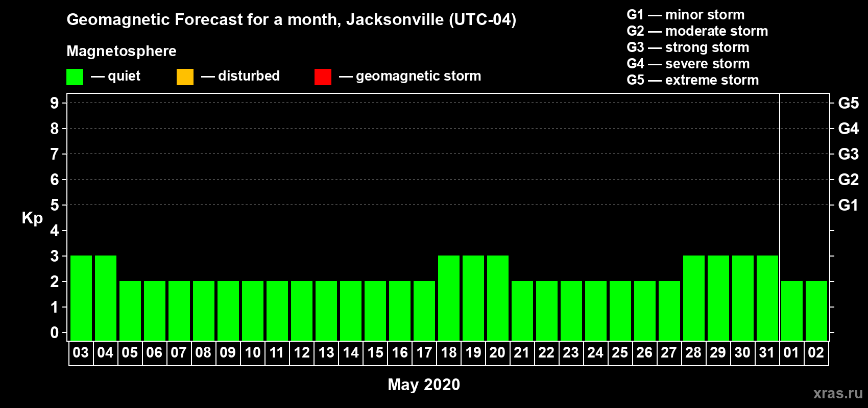Click the disturbed legend label
This screenshot has height=408, width=868.
[x=249, y=76]
